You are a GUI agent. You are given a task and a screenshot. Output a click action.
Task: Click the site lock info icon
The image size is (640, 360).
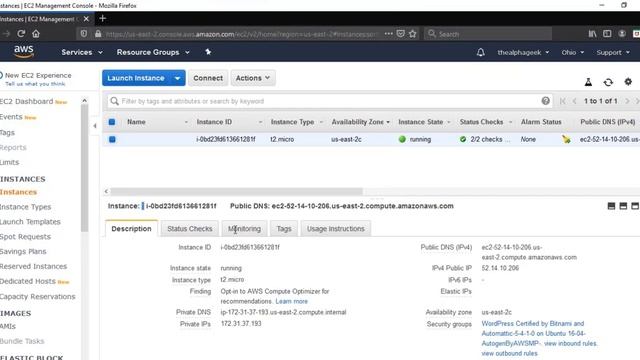coord(98,34)
